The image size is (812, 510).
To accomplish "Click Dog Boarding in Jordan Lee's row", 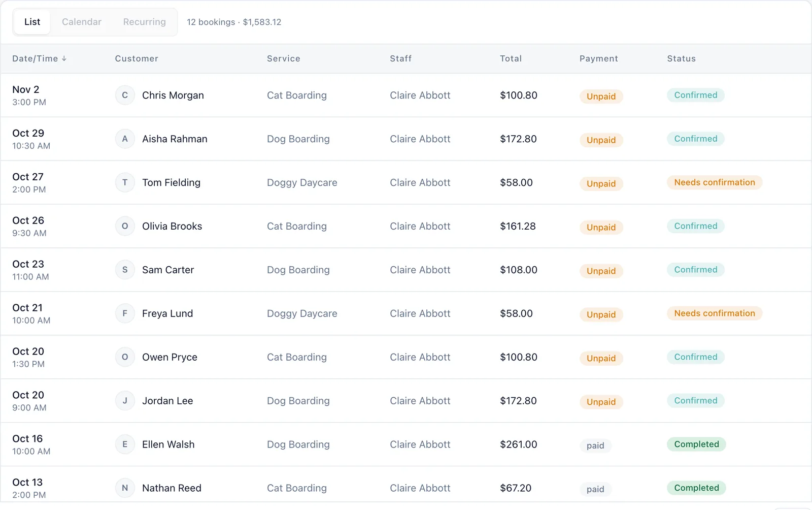I will click(298, 401).
